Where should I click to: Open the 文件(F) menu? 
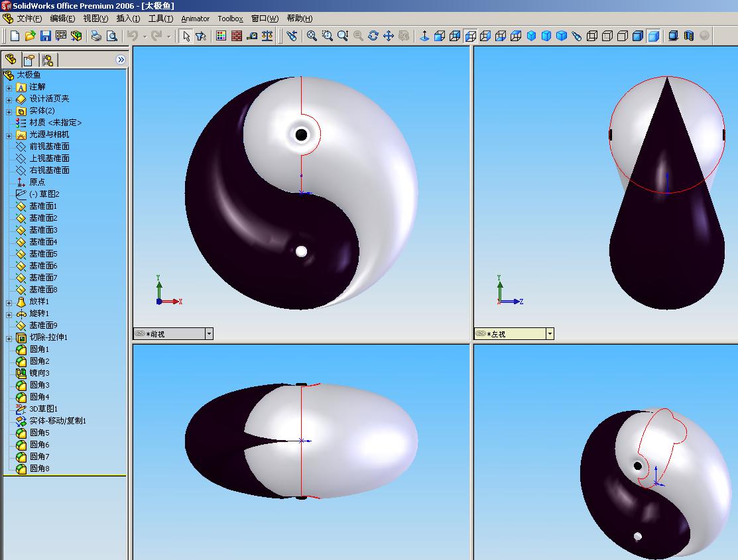point(29,19)
